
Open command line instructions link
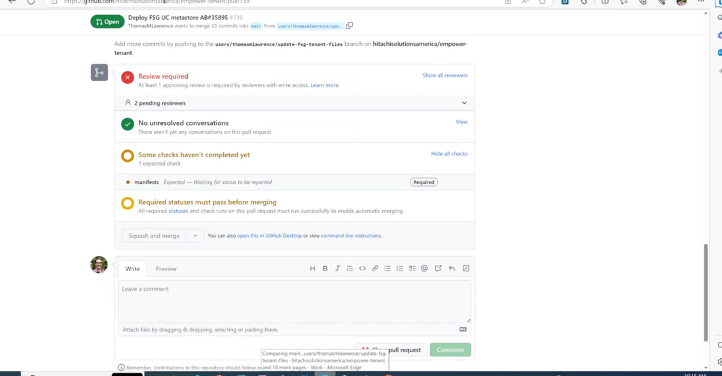tap(351, 236)
